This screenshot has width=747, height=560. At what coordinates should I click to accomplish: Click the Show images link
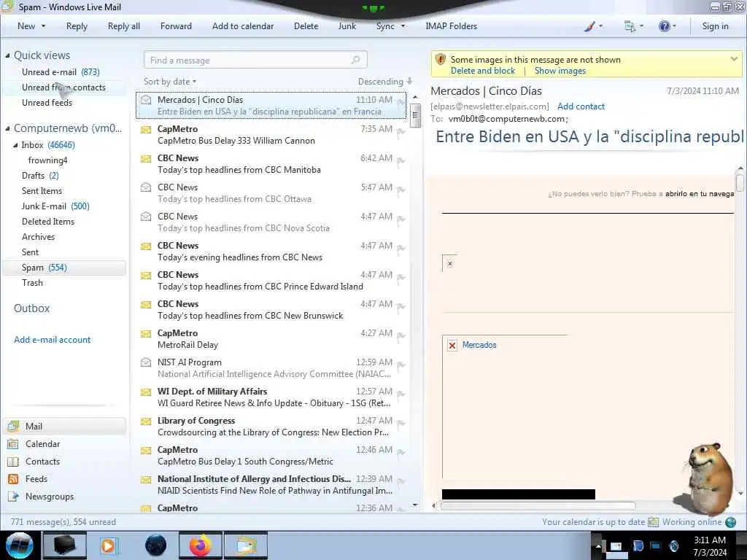pyautogui.click(x=560, y=71)
